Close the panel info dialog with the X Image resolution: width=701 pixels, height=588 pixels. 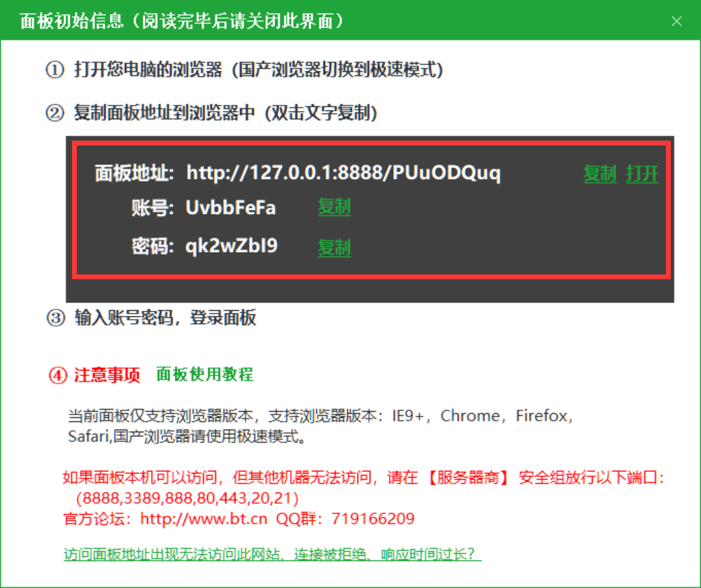coord(676,21)
